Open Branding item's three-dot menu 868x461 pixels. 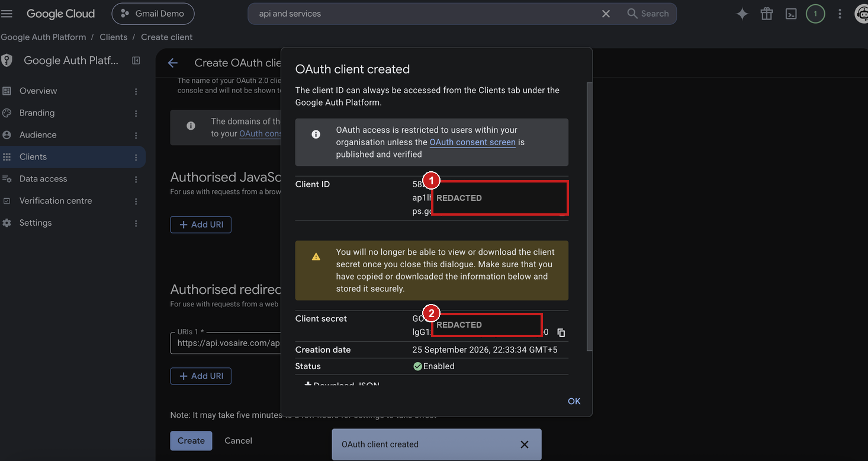136,113
